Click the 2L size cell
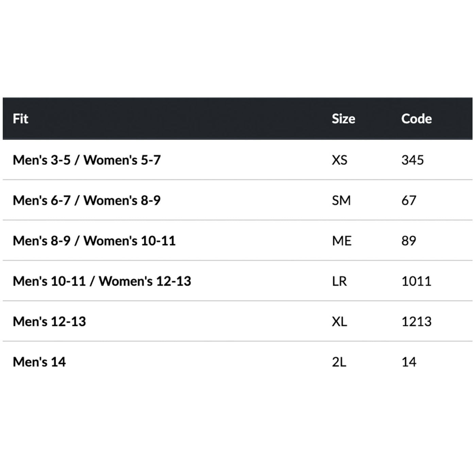 point(339,362)
